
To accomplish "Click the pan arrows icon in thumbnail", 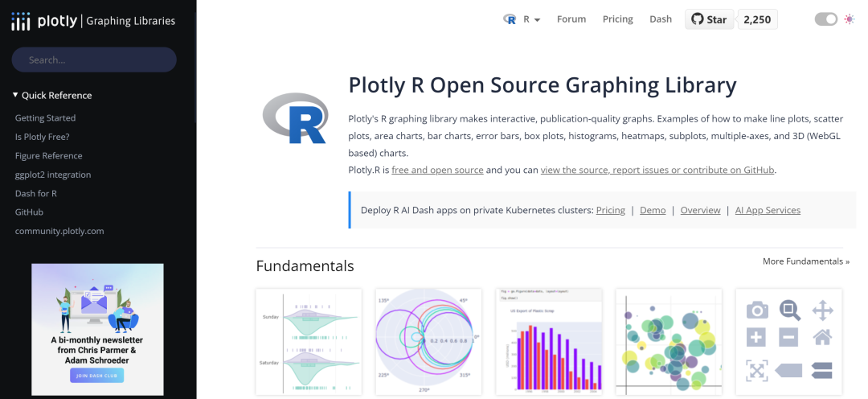I will coord(822,310).
